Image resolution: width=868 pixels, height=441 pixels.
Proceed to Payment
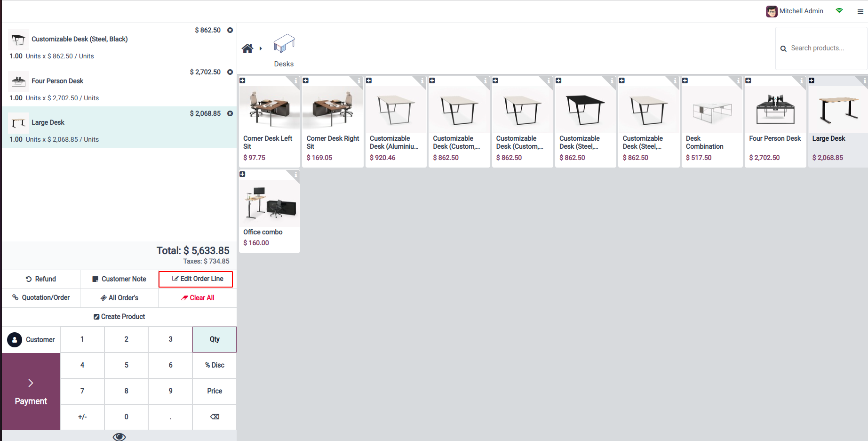coord(31,392)
